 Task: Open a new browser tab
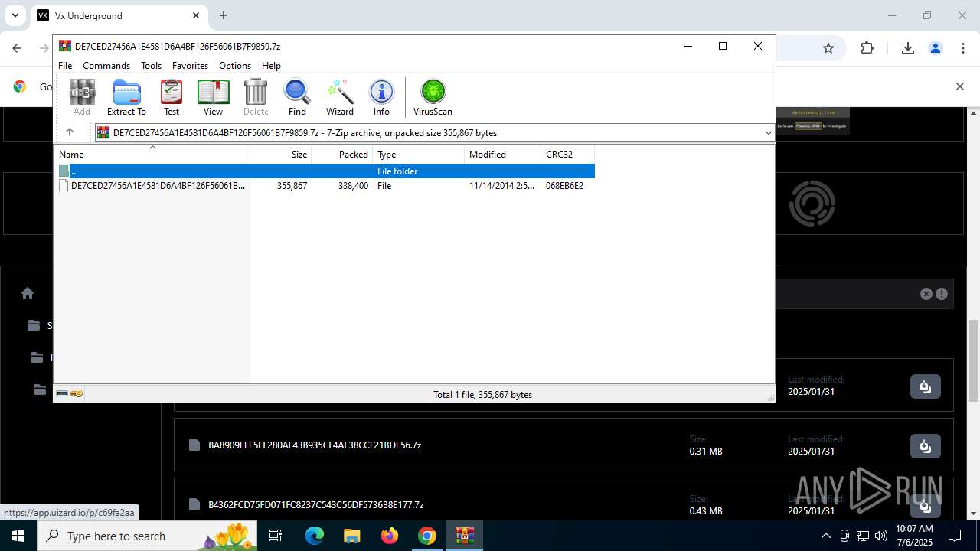tap(224, 15)
